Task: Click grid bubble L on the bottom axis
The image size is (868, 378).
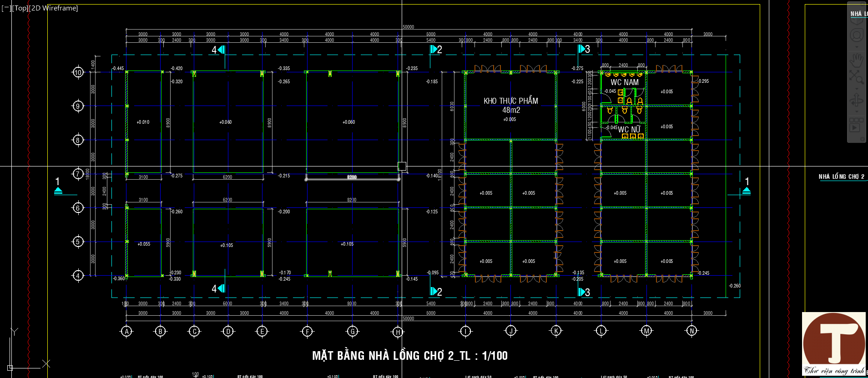Action: (x=601, y=331)
